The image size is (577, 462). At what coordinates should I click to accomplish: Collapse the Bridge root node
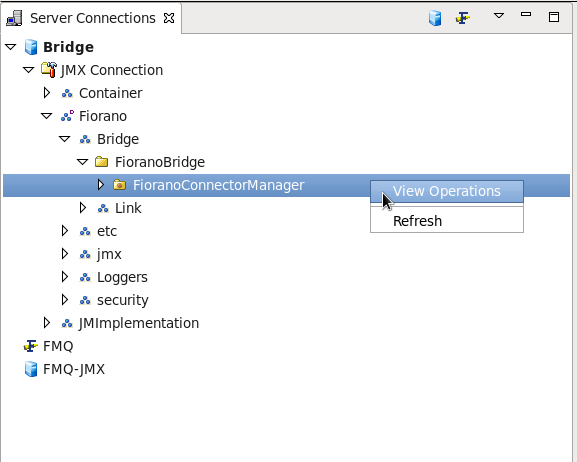coord(11,47)
